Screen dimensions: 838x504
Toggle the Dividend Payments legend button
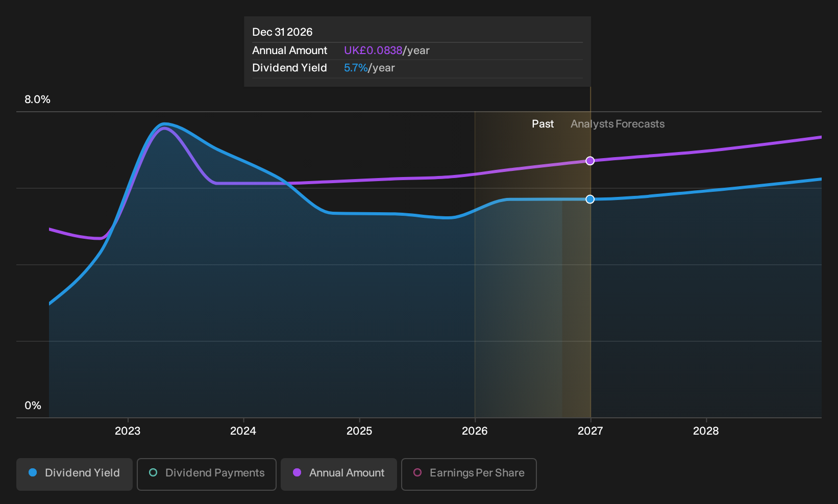point(207,474)
